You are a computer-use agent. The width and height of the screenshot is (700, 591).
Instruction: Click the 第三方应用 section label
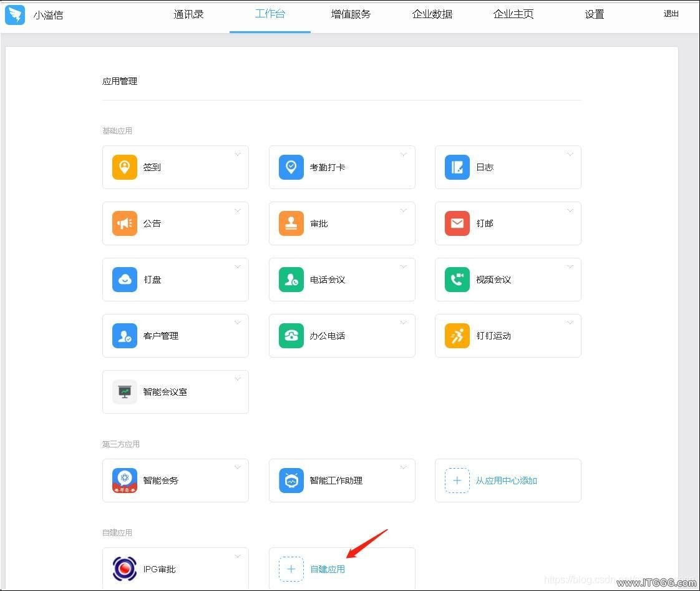point(121,444)
